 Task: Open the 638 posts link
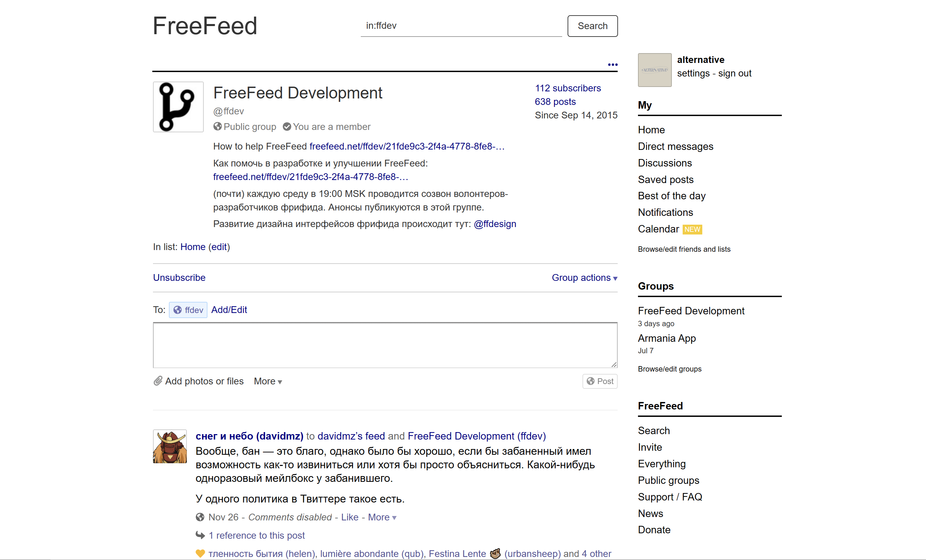(555, 102)
